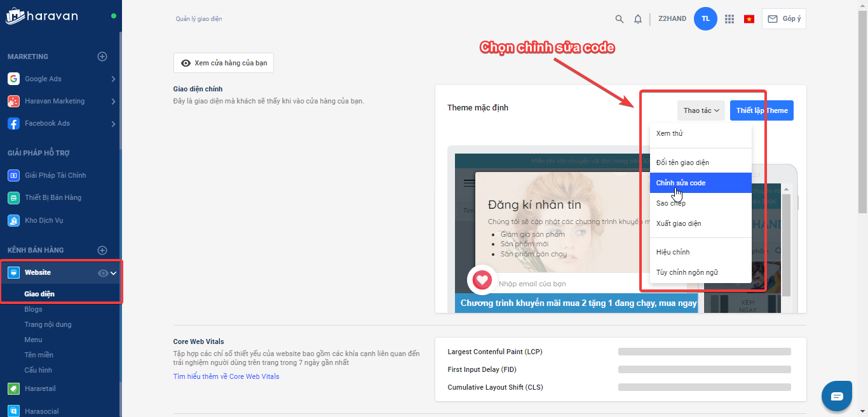Select Sao chép menu entry

pos(701,203)
